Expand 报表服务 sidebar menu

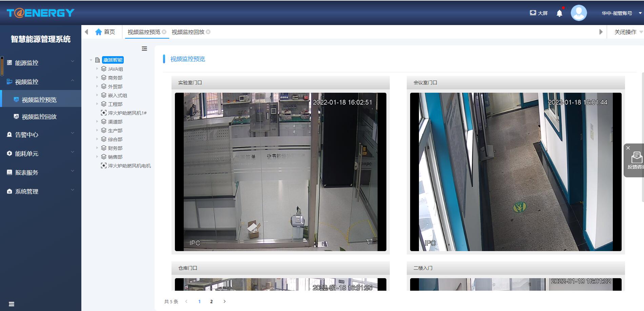[41, 172]
